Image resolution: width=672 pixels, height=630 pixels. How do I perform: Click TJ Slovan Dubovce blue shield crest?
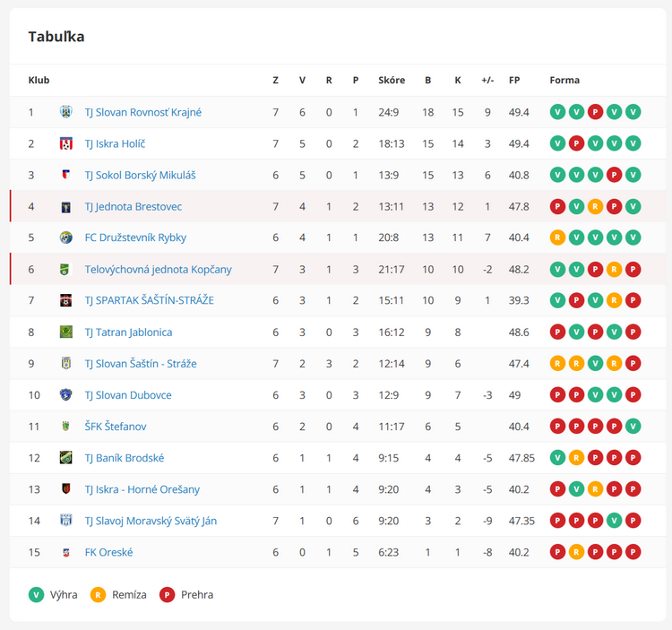[65, 394]
